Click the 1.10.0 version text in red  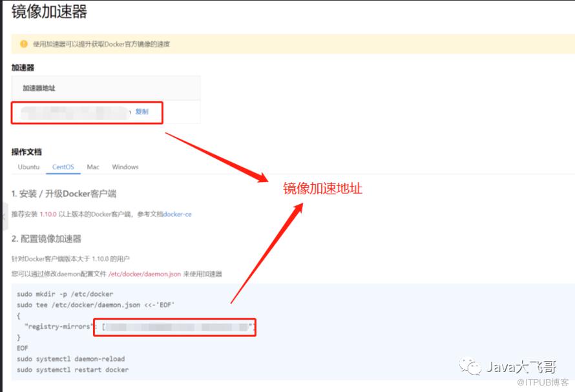point(48,214)
